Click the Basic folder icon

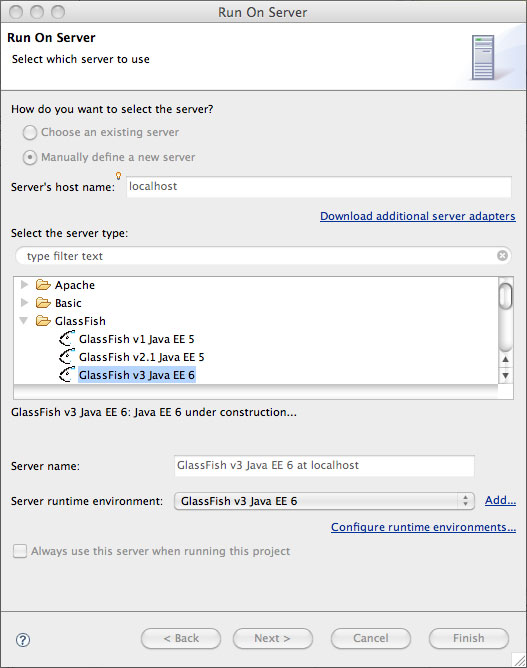click(43, 302)
